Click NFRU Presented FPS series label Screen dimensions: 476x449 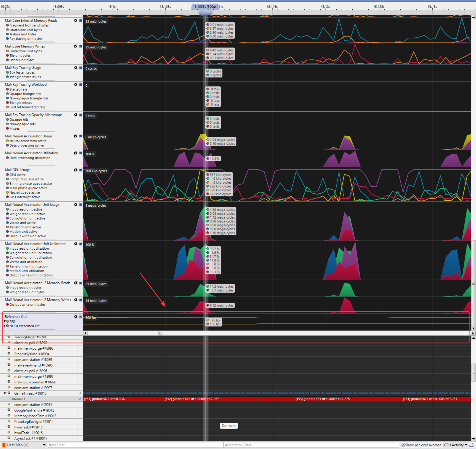[25, 326]
